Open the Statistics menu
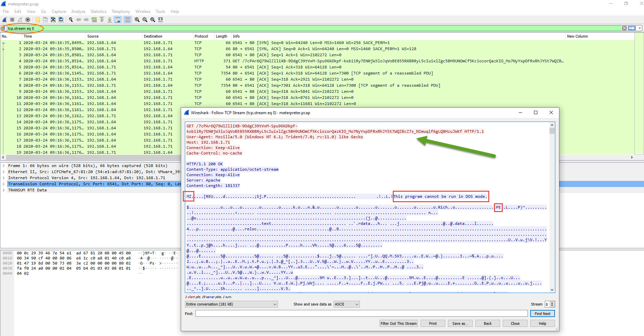The image size is (644, 336). [x=99, y=12]
